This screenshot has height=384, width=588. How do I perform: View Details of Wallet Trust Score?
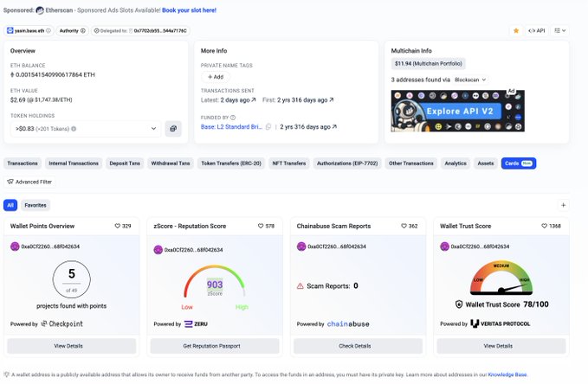(501, 346)
